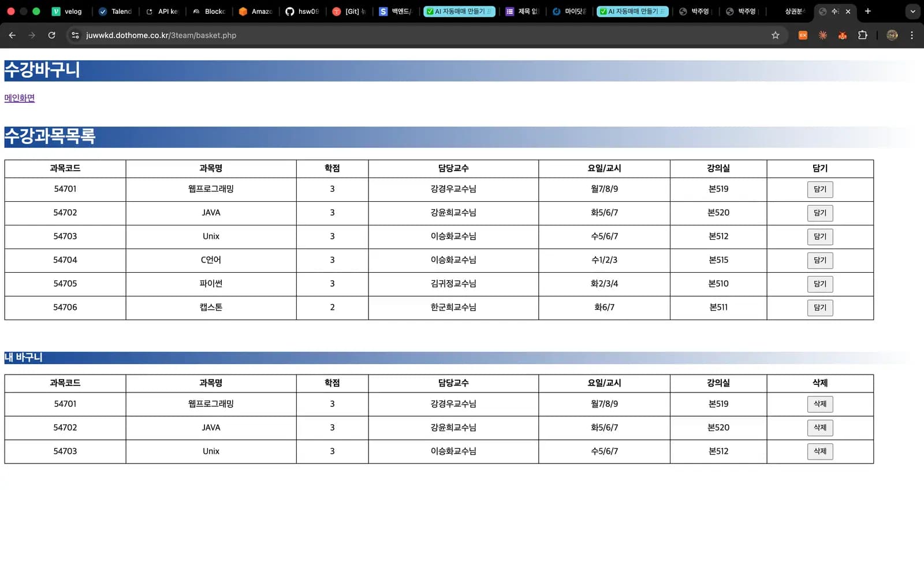The height and width of the screenshot is (578, 924).
Task: Open a new tab with plus icon
Action: 867,11
